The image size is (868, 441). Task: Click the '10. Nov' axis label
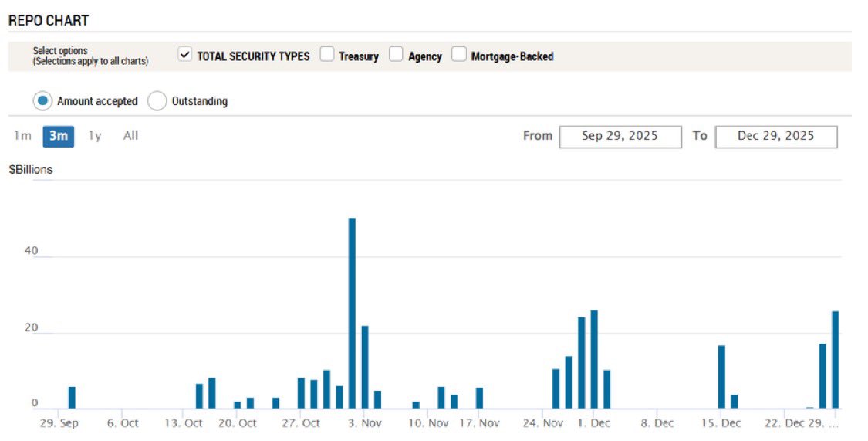pyautogui.click(x=428, y=423)
